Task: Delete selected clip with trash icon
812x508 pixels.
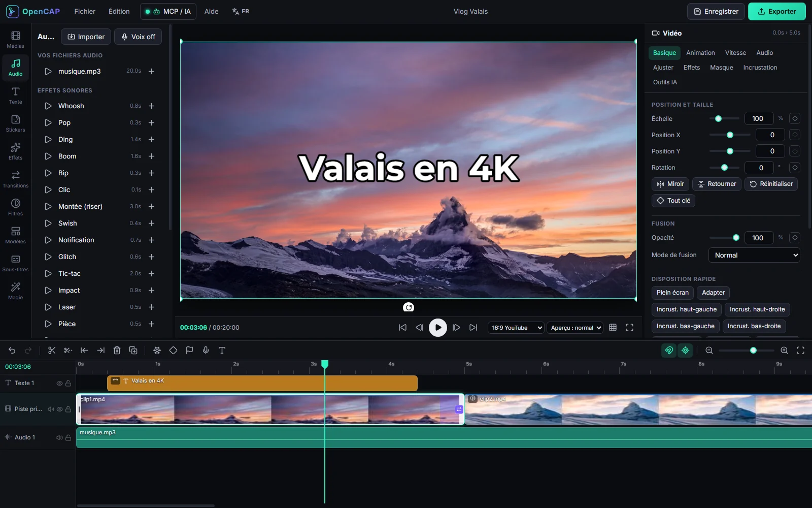Action: (117, 350)
